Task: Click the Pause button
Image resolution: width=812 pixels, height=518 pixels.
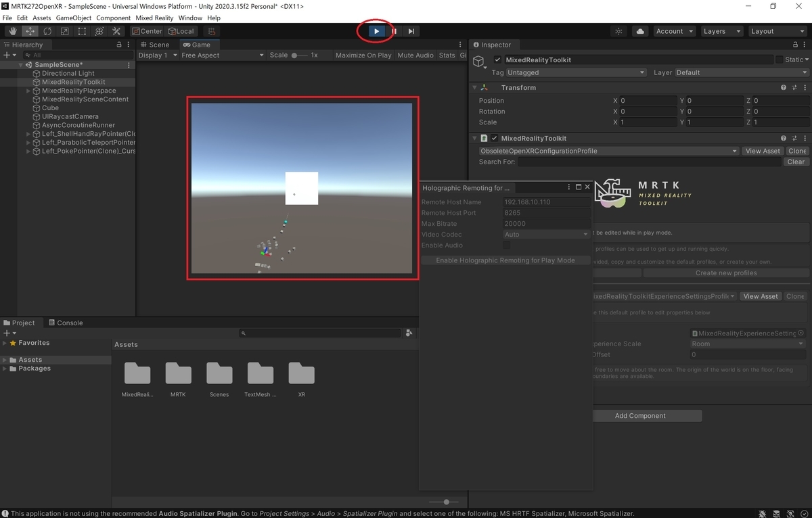Action: click(x=394, y=31)
